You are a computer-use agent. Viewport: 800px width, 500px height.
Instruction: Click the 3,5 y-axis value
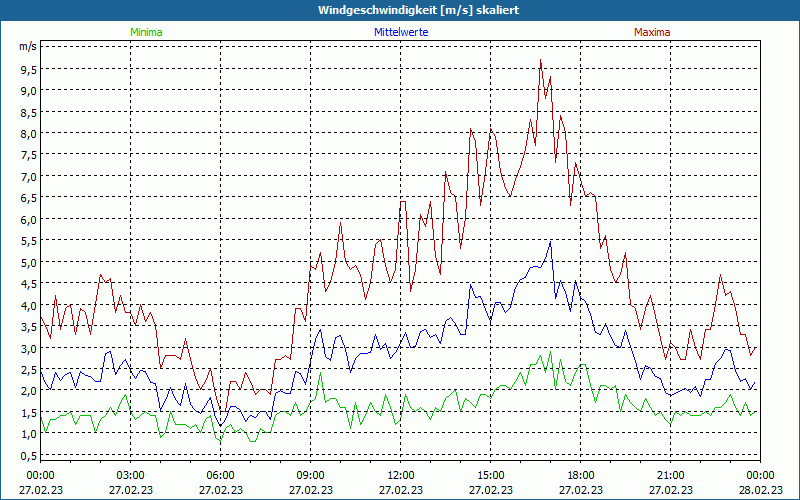click(29, 327)
